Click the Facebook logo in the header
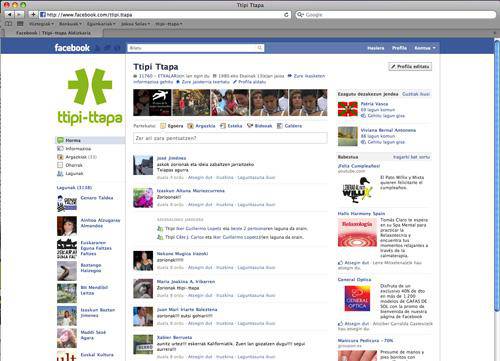The width and height of the screenshot is (500, 361). point(72,48)
